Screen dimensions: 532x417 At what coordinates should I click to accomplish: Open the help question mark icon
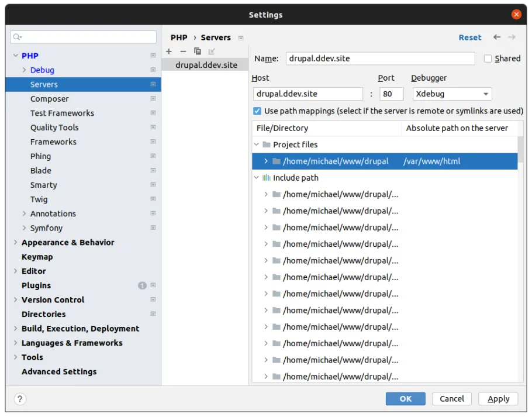point(20,399)
